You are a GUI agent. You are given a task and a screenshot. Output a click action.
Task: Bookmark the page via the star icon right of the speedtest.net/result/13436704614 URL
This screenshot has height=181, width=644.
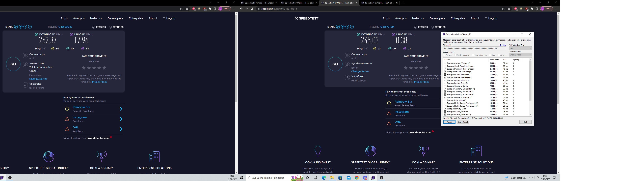coord(509,9)
